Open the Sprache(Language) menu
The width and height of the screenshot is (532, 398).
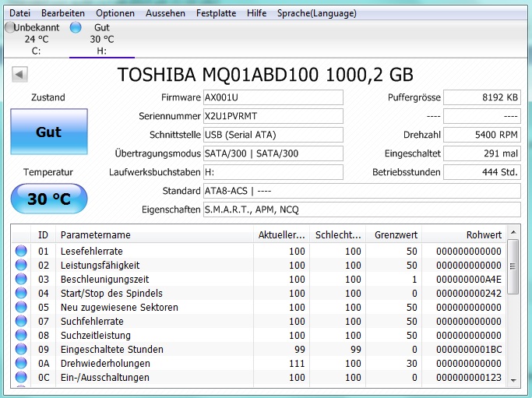[x=316, y=13]
